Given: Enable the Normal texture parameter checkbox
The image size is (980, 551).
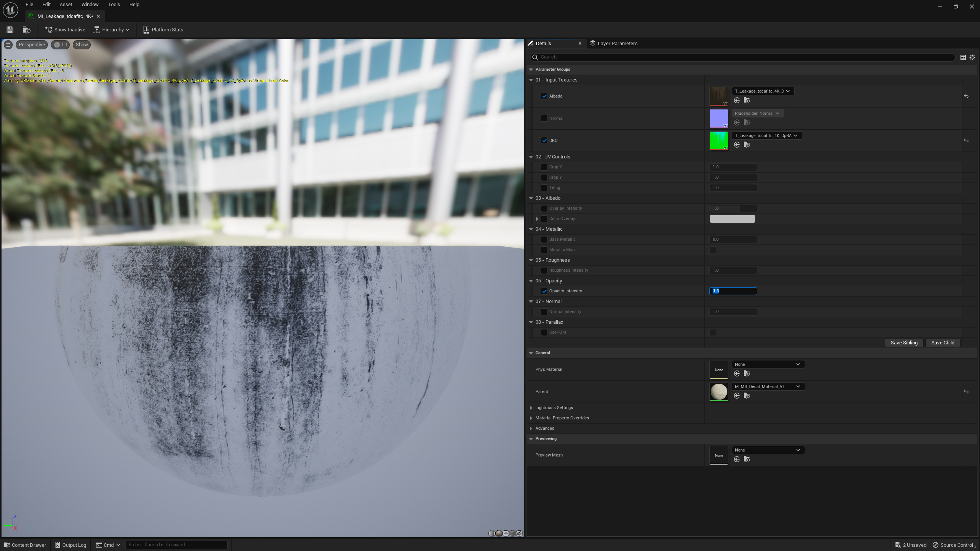Looking at the screenshot, I should point(544,118).
